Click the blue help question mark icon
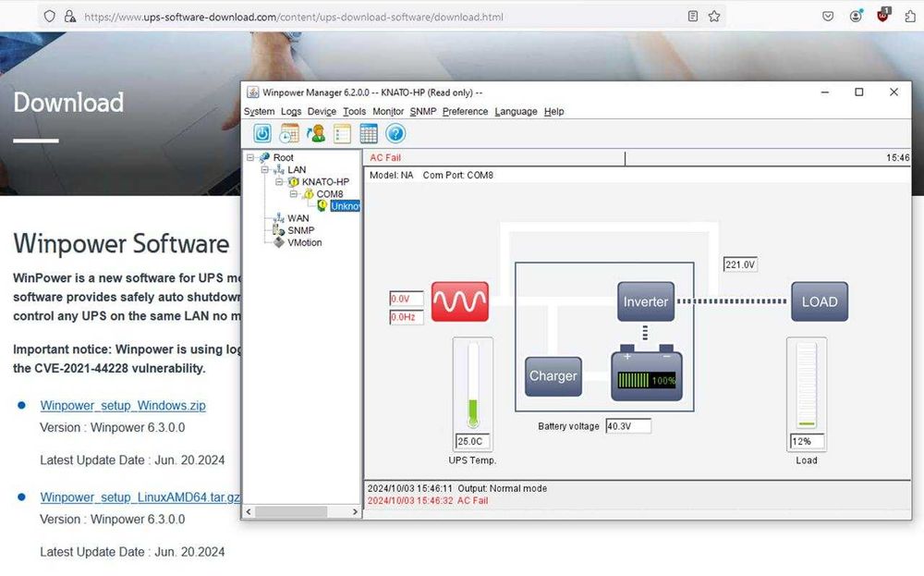 point(395,134)
